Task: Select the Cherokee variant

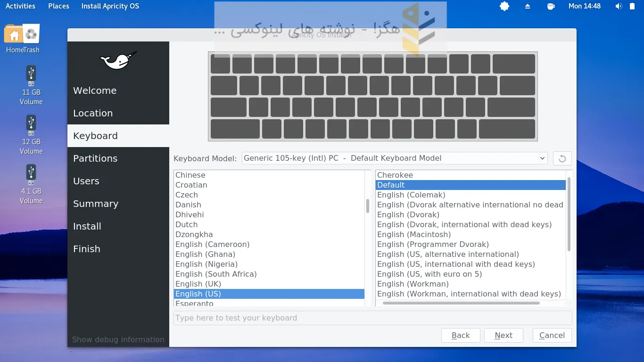Action: pyautogui.click(x=471, y=175)
